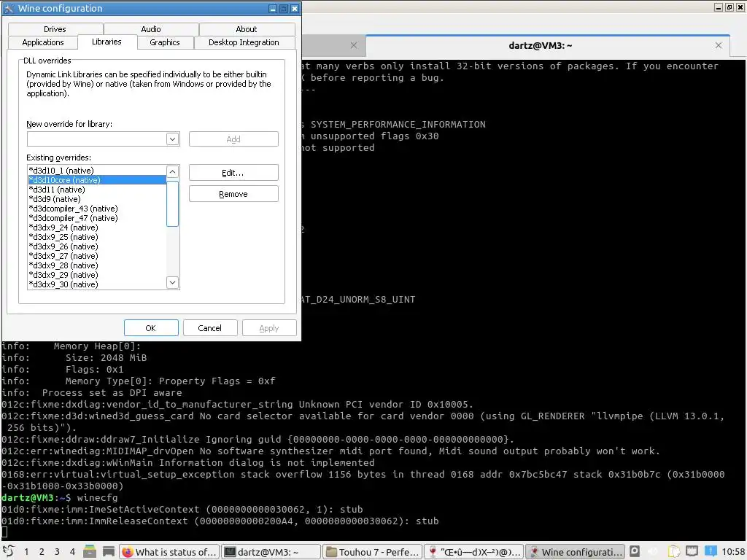Screen dimensions: 747x560
Task: Click the overrides list scroll-down arrow
Action: (x=172, y=282)
